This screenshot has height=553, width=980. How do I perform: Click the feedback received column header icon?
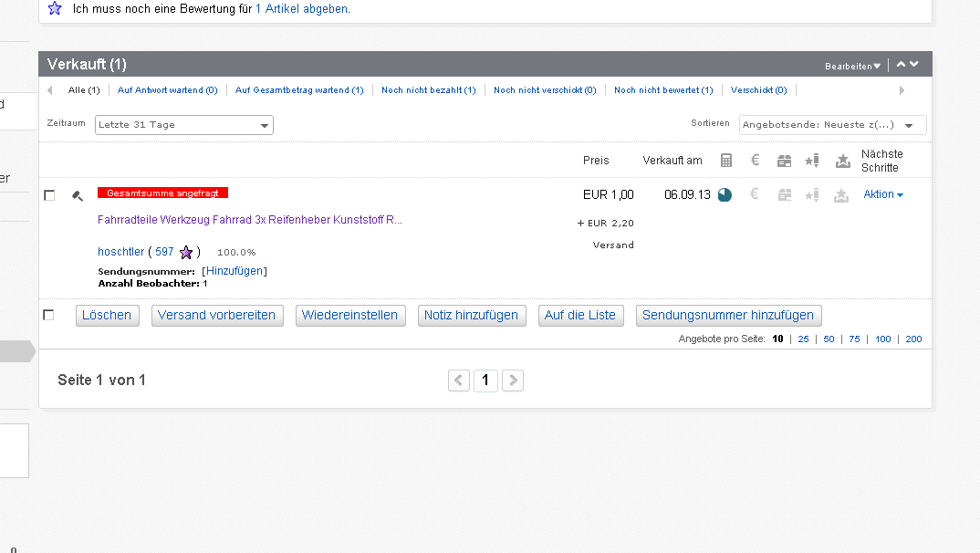[842, 162]
